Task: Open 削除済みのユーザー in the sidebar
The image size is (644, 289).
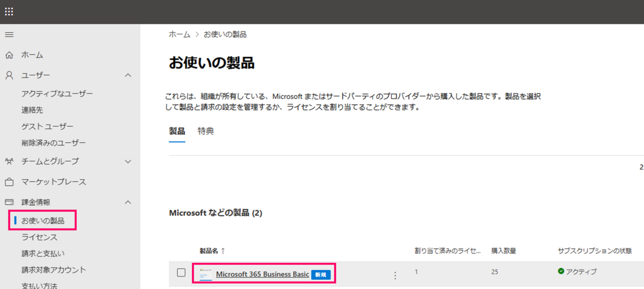Action: (54, 143)
